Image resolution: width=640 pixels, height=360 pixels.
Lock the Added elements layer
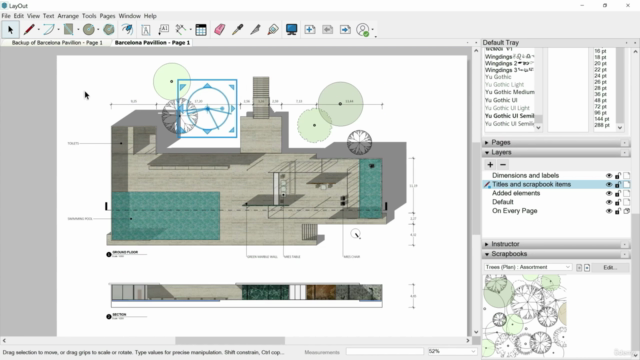pos(618,193)
